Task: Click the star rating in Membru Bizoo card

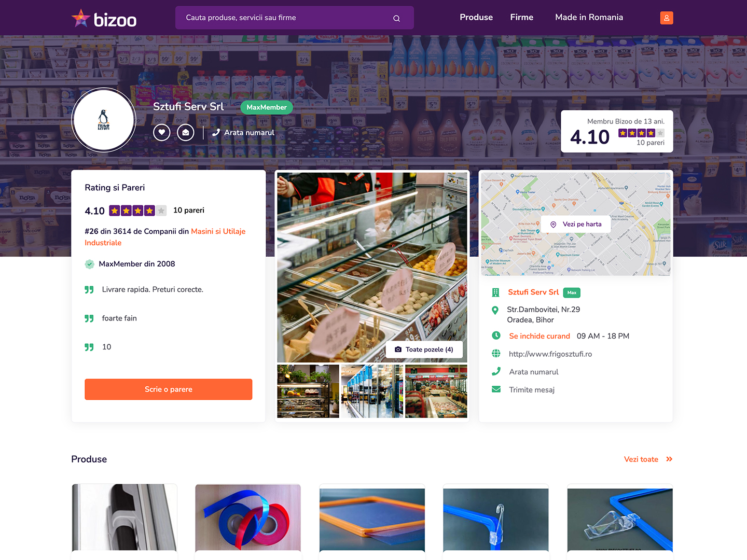Action: pos(641,133)
